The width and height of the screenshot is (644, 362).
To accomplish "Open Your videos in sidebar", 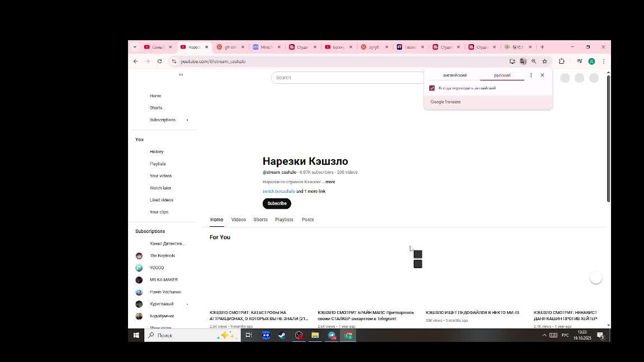I will [x=160, y=175].
